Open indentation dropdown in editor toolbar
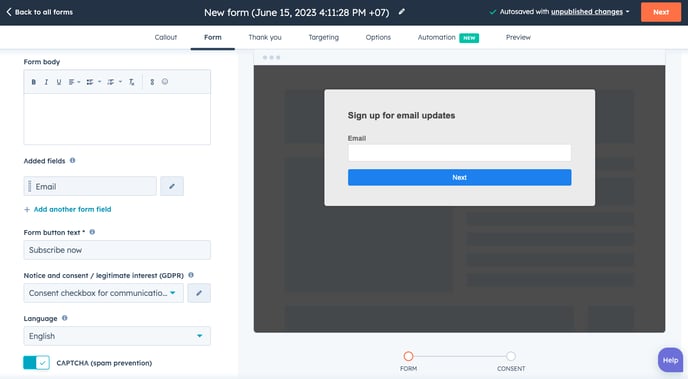This screenshot has width=688, height=379. 114,82
